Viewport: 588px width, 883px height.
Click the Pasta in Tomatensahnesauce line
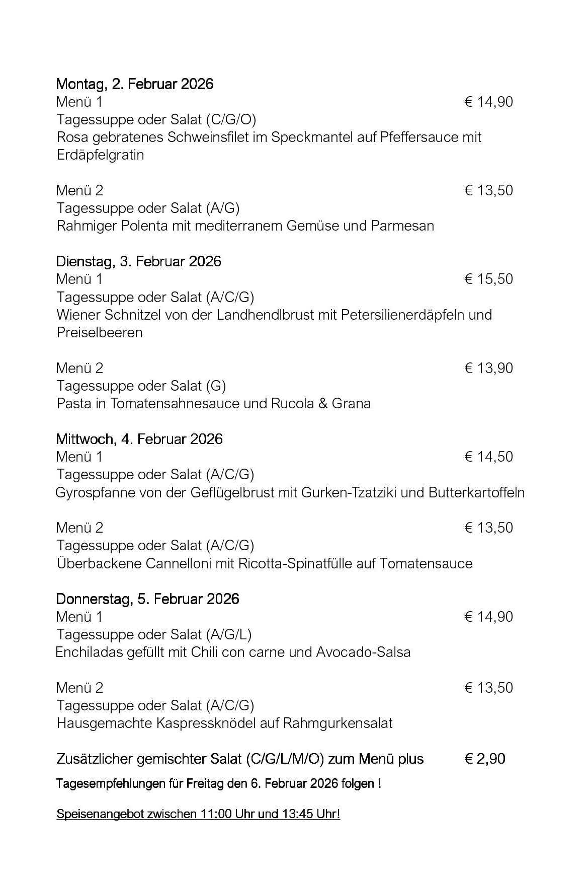point(214,403)
